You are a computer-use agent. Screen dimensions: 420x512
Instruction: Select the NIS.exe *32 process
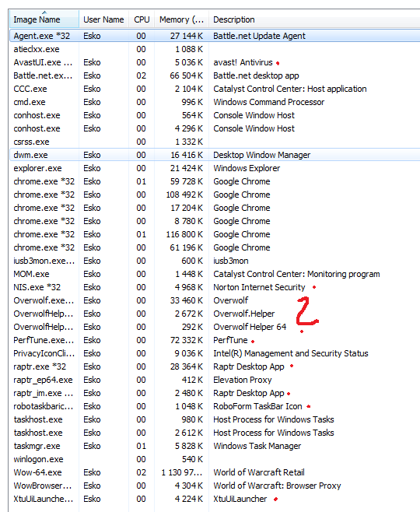215,287
